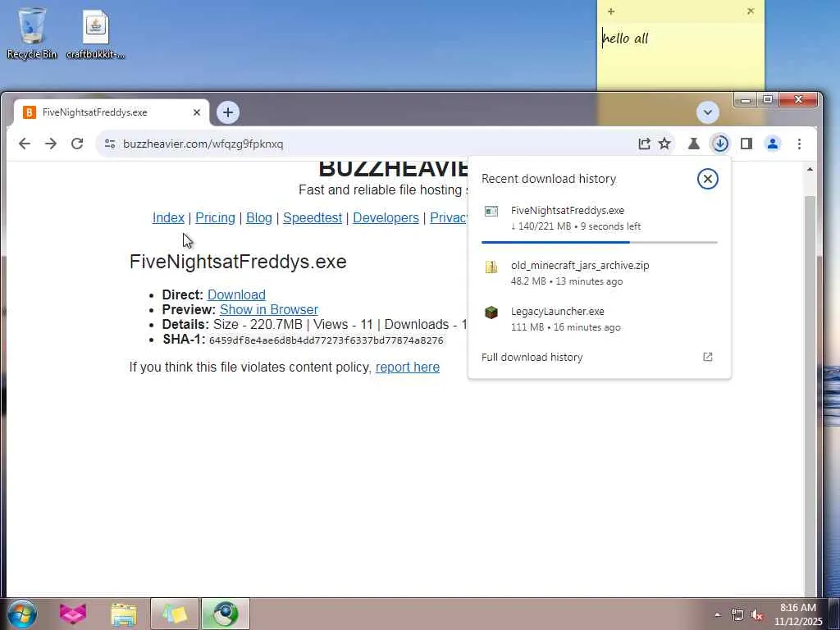
Task: Open the Blog link
Action: pyautogui.click(x=258, y=218)
